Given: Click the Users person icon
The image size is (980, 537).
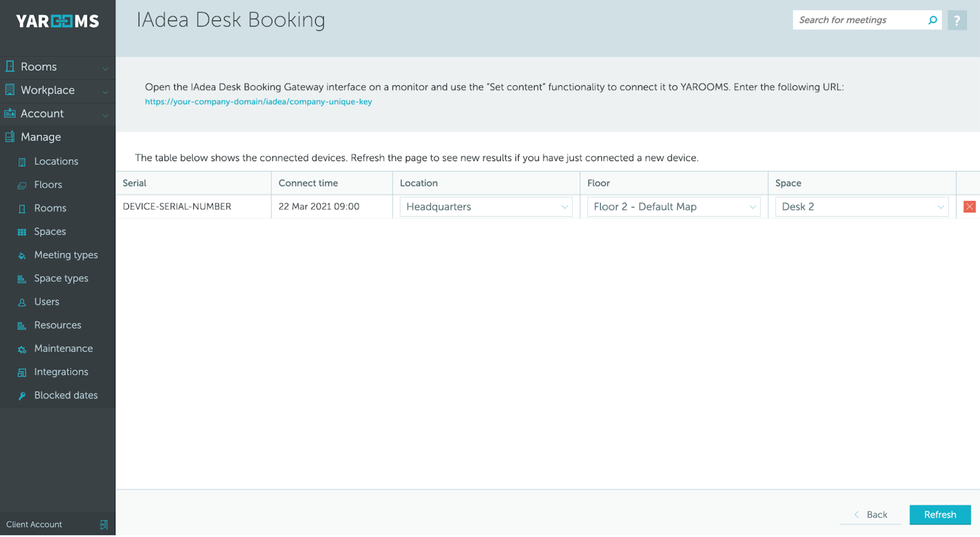Looking at the screenshot, I should [x=22, y=302].
